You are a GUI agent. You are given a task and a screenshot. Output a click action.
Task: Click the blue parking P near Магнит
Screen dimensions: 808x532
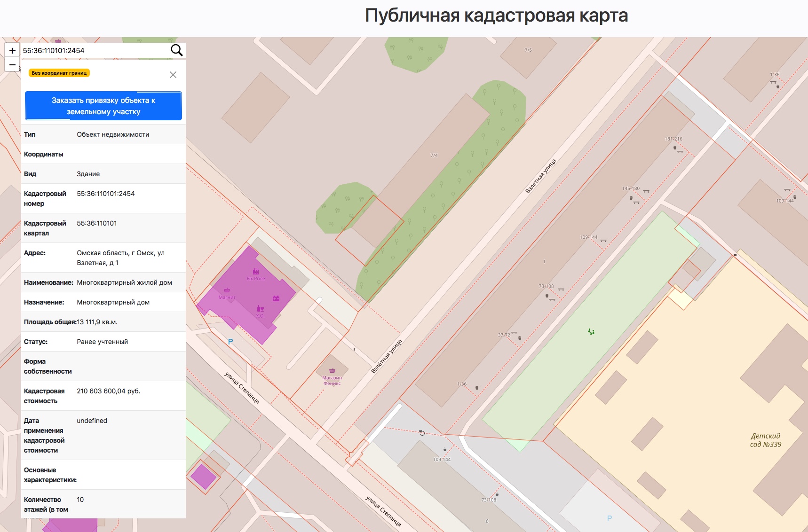tap(230, 342)
